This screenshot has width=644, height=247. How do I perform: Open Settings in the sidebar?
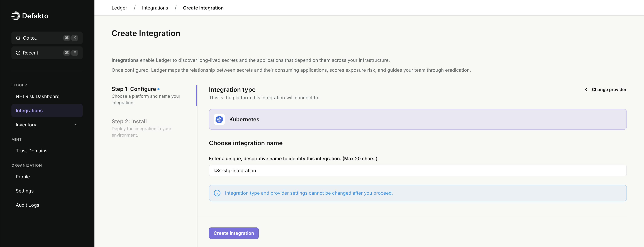pyautogui.click(x=47, y=191)
